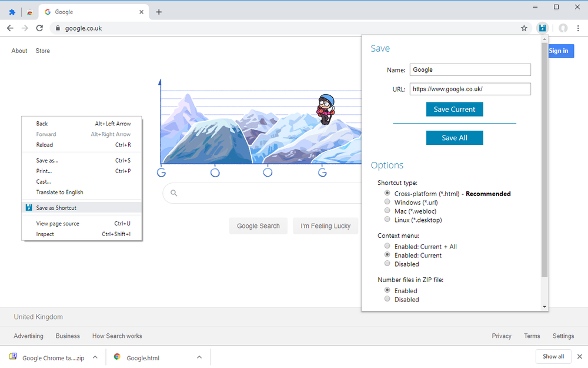Open the Store link
This screenshot has height=368, width=588.
43,51
